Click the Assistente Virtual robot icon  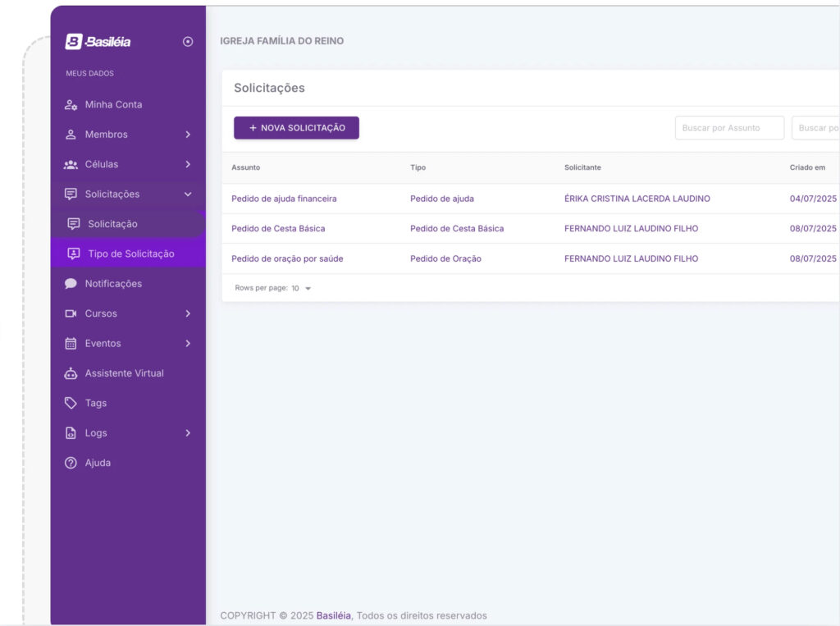tap(71, 374)
